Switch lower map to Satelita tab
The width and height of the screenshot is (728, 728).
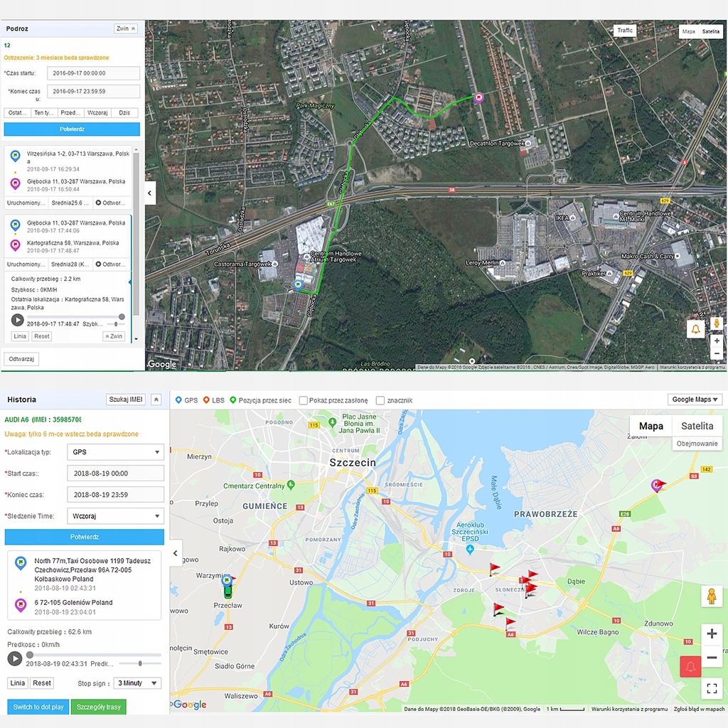[697, 426]
